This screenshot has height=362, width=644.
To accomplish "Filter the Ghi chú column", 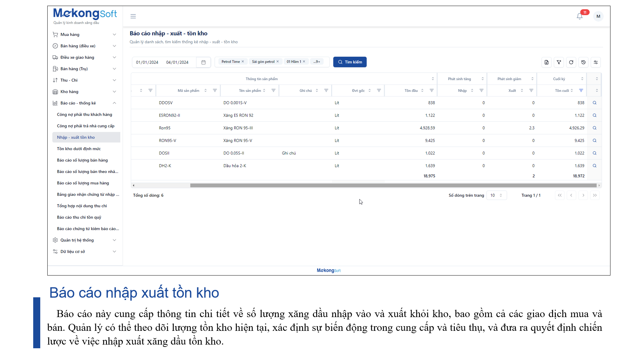I will click(326, 90).
